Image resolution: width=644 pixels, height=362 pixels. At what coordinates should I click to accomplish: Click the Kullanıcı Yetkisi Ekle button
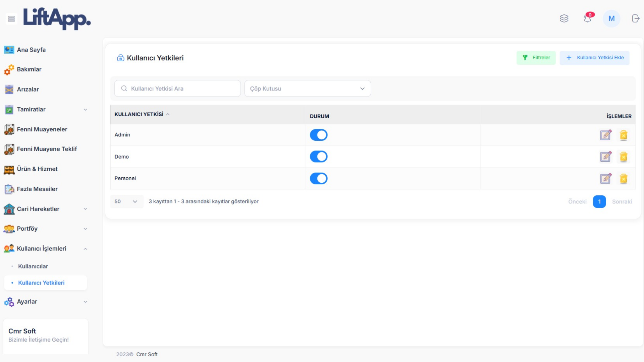click(x=594, y=58)
